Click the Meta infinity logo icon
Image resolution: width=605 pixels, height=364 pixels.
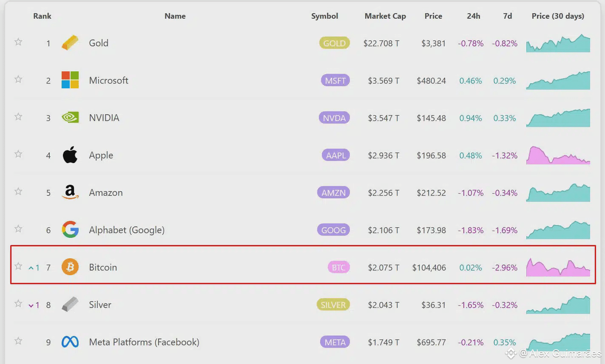pos(70,342)
